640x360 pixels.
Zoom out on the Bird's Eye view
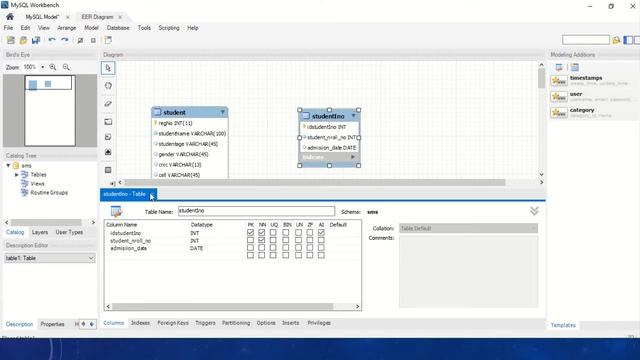pos(66,67)
